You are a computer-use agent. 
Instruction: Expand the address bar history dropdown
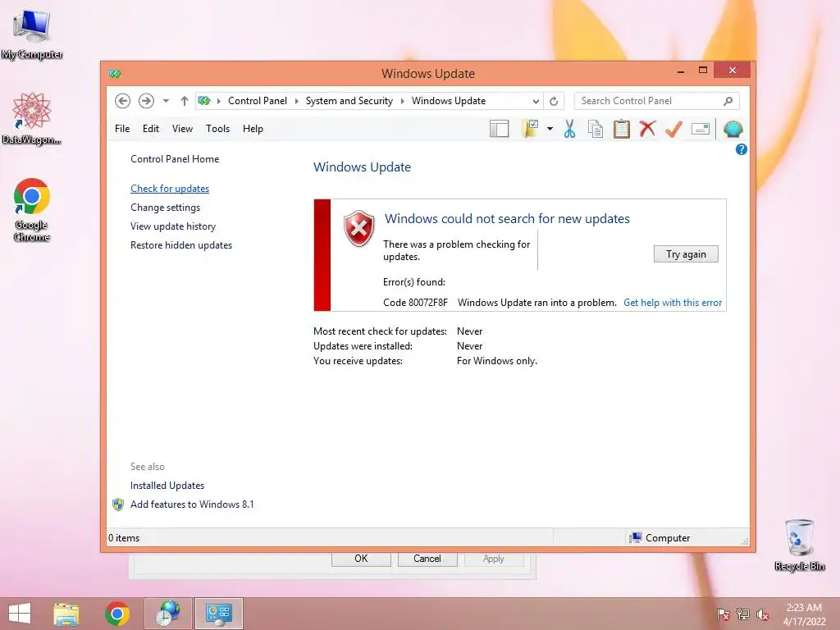pos(535,101)
